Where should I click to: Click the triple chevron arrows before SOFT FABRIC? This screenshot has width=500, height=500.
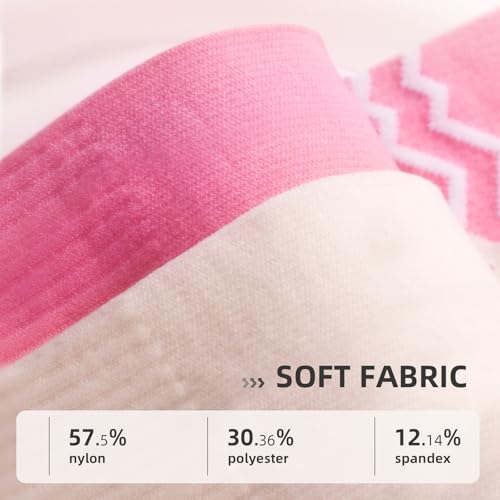click(253, 383)
